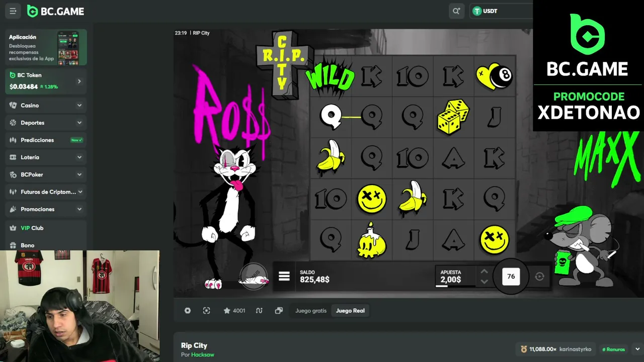Open the BCPoker sidebar item

coord(46,174)
